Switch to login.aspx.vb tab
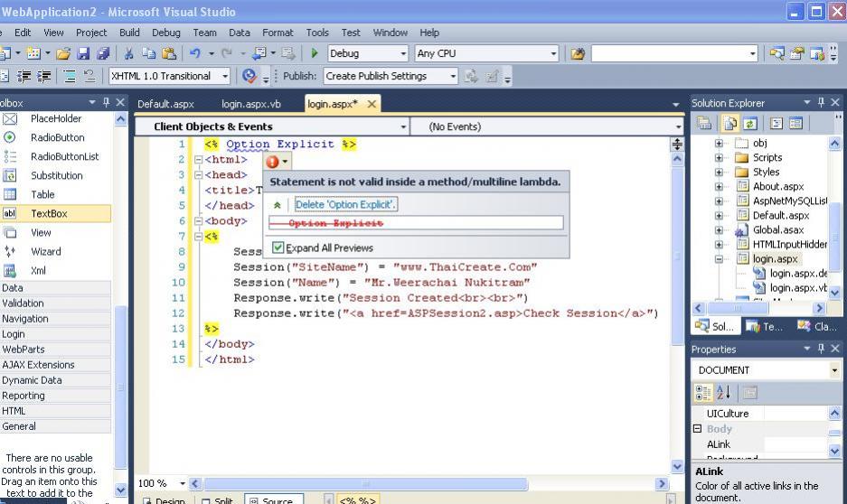This screenshot has height=504, width=847. [251, 104]
